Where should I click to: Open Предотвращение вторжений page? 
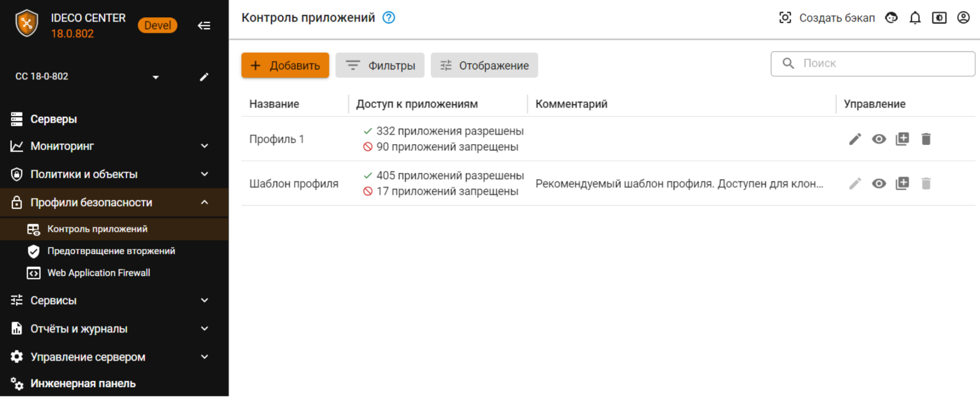(x=111, y=251)
